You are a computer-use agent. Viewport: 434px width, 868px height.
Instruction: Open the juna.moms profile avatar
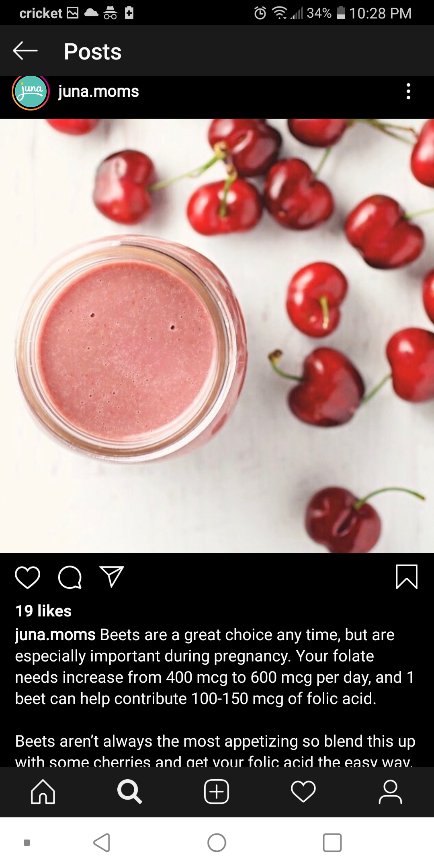pyautogui.click(x=31, y=92)
